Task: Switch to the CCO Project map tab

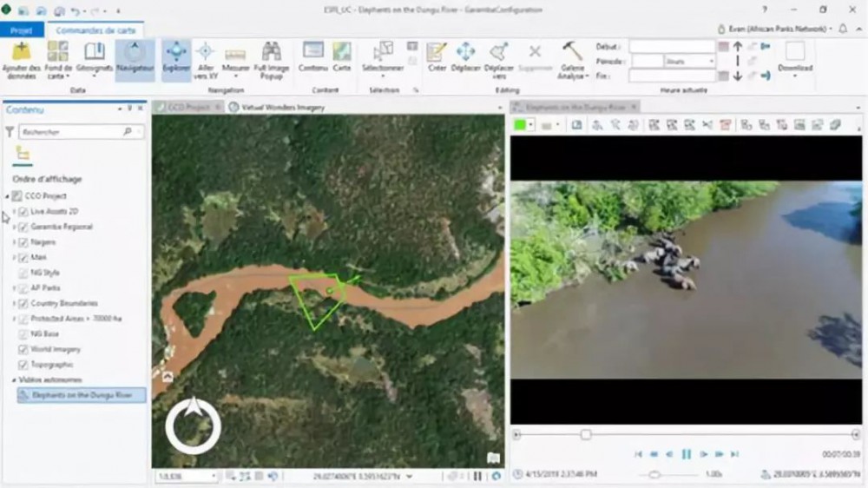Action: tap(188, 107)
